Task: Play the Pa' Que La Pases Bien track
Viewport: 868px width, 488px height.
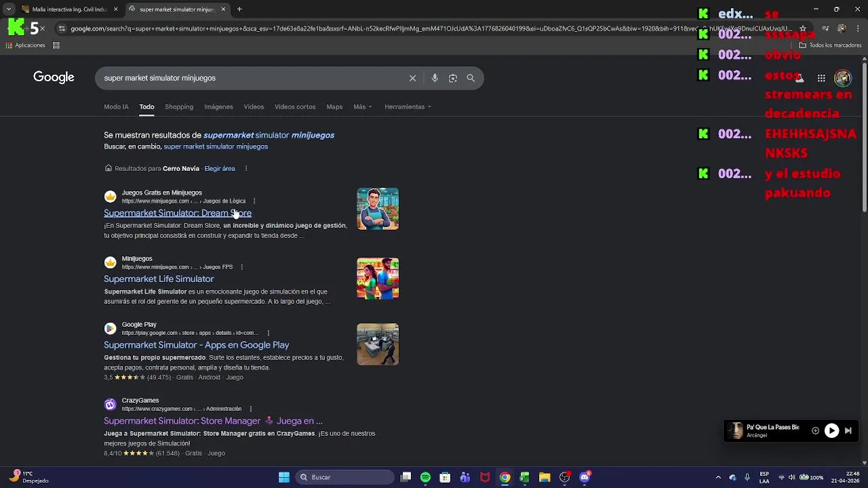Action: point(831,430)
